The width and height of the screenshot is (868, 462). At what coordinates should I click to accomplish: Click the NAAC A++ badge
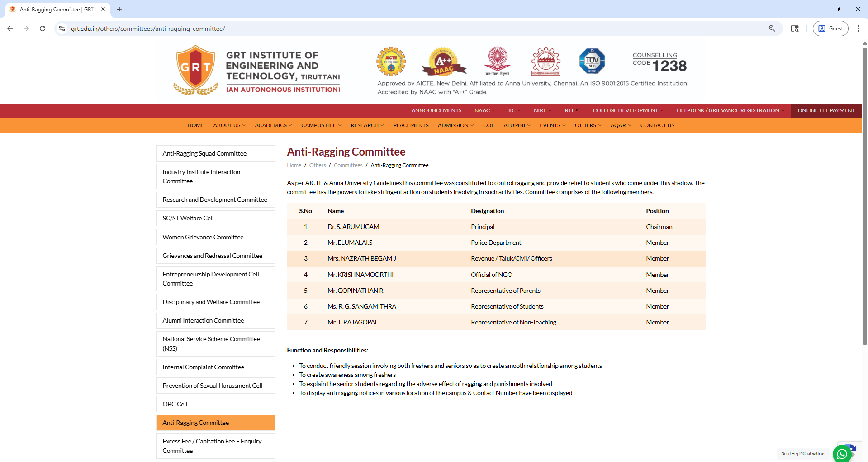443,61
